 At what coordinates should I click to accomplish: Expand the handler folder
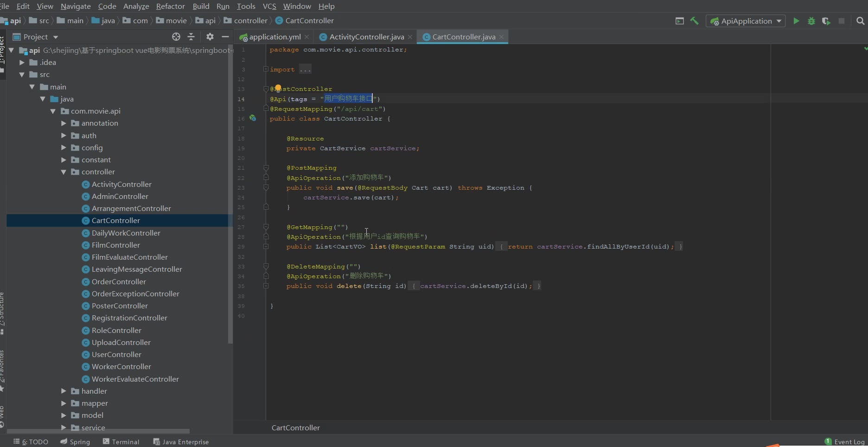64,391
